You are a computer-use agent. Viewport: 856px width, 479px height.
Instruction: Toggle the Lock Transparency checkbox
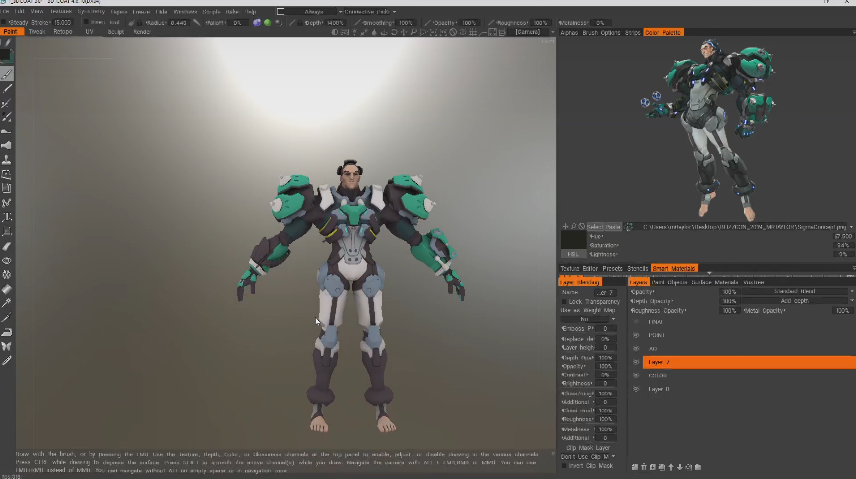tap(564, 301)
